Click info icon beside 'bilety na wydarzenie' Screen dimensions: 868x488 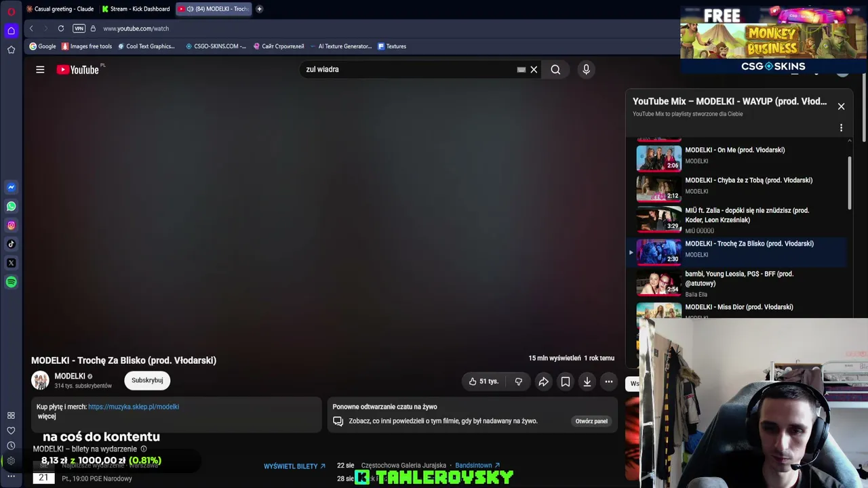[x=143, y=449]
